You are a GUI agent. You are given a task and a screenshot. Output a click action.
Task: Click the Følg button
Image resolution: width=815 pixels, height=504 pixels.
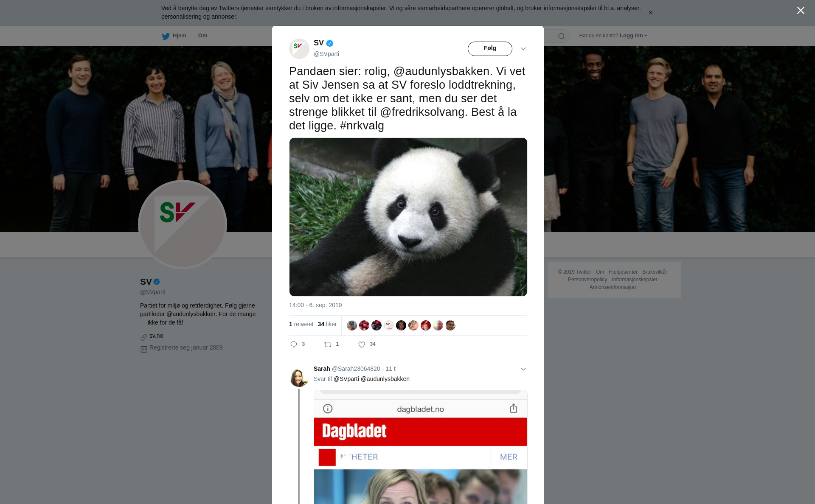coord(490,48)
